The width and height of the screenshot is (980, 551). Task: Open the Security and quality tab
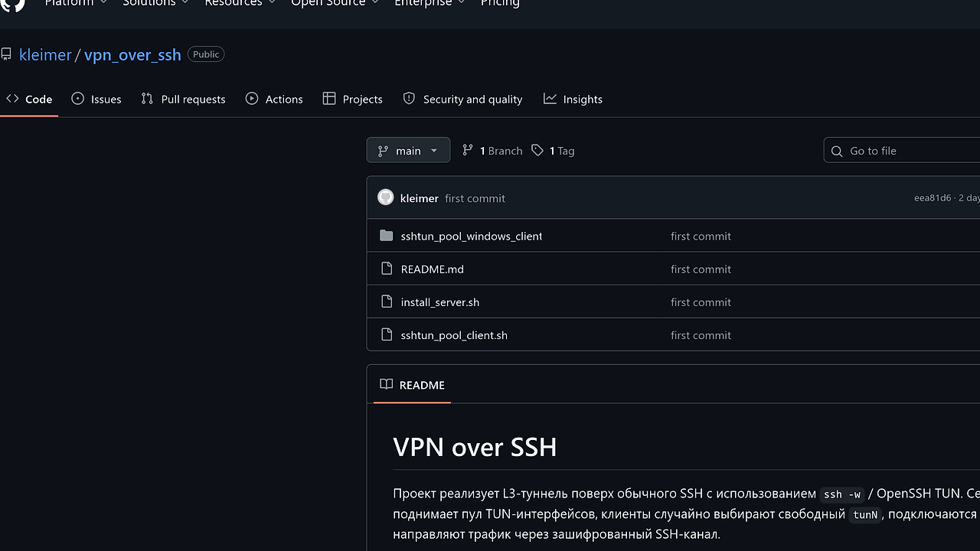click(x=462, y=99)
